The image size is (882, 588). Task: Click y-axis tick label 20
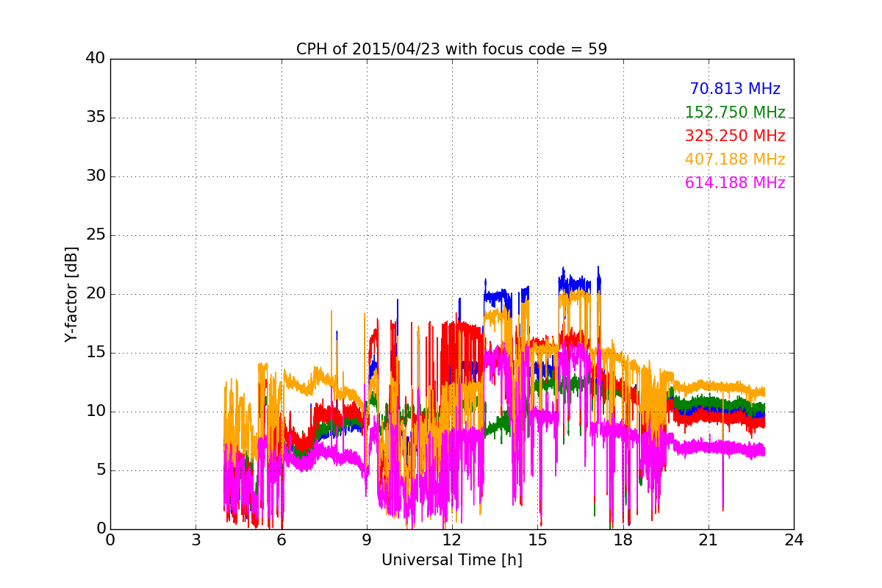[x=96, y=293]
